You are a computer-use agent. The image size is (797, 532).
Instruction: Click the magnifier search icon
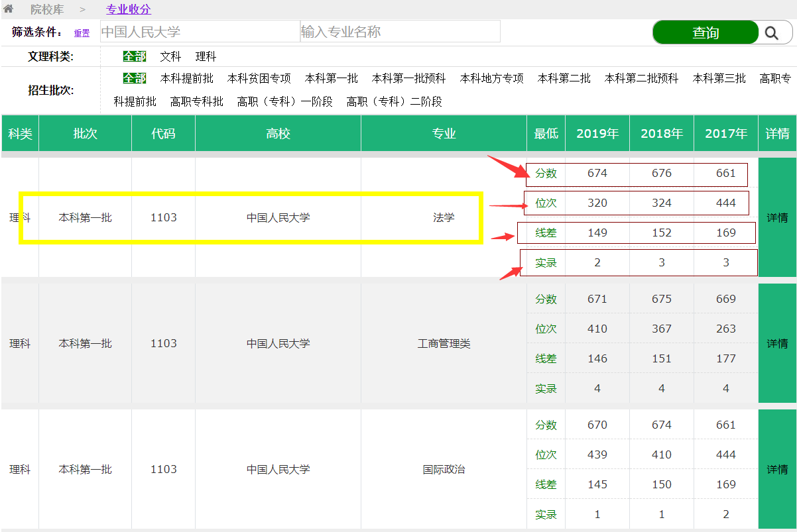(x=771, y=32)
